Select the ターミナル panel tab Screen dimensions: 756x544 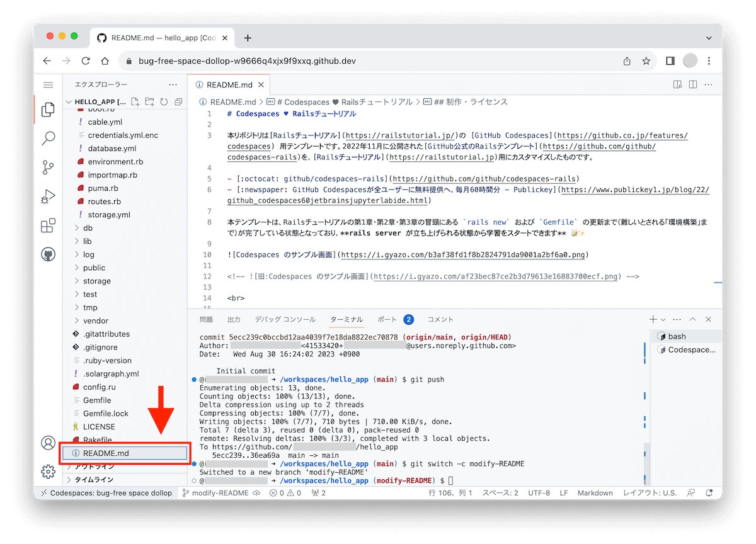pyautogui.click(x=346, y=319)
